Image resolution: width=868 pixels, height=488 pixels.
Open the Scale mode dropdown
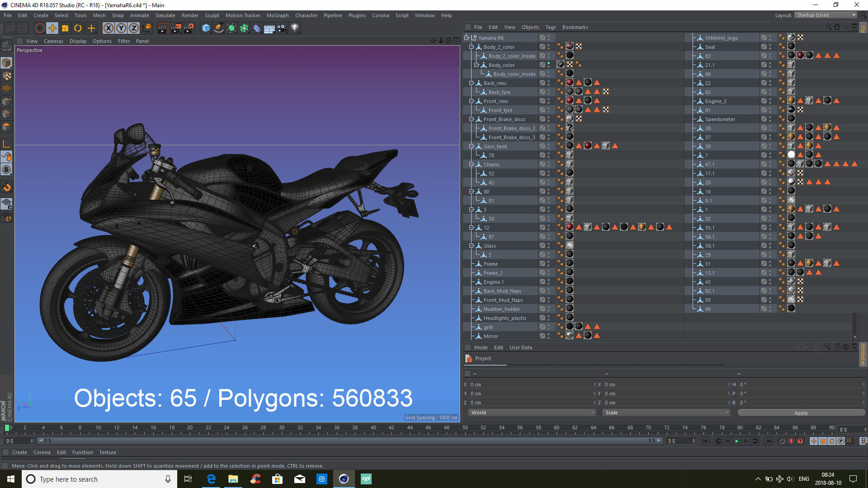point(666,413)
